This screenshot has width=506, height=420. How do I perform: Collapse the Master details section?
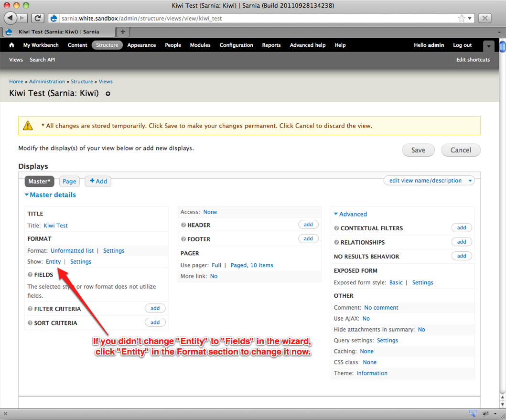click(50, 195)
